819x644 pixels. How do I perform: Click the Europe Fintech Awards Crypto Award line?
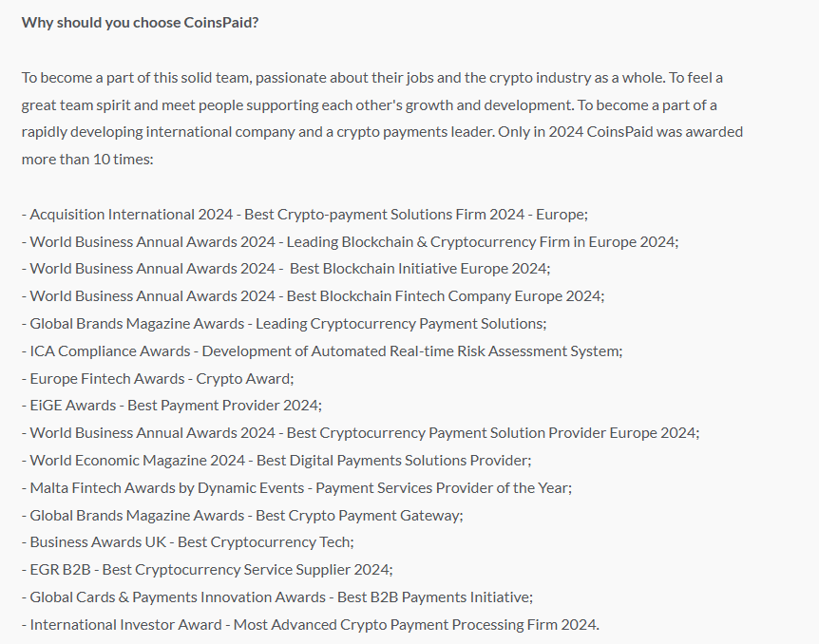pos(158,379)
